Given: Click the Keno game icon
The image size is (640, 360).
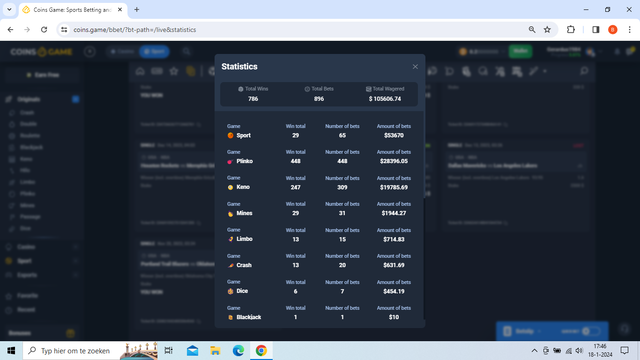Looking at the screenshot, I should tap(230, 187).
